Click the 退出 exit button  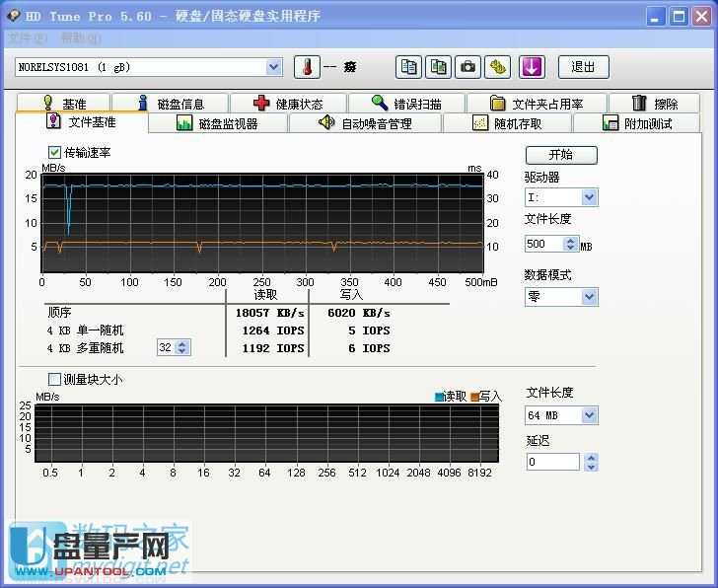(583, 67)
